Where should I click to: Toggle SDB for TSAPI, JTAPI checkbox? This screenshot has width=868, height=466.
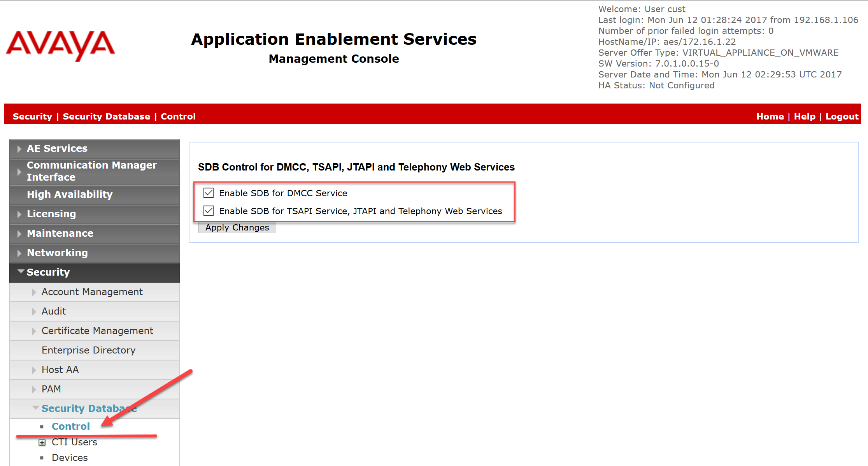[209, 211]
